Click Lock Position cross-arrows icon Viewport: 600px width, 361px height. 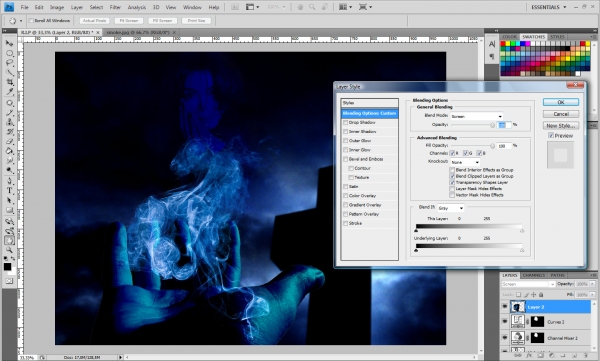[534, 294]
